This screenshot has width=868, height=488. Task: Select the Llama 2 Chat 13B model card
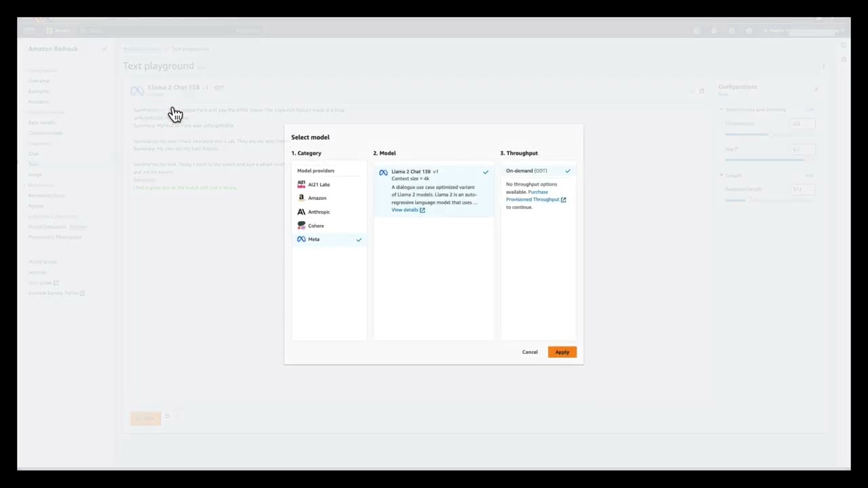434,190
